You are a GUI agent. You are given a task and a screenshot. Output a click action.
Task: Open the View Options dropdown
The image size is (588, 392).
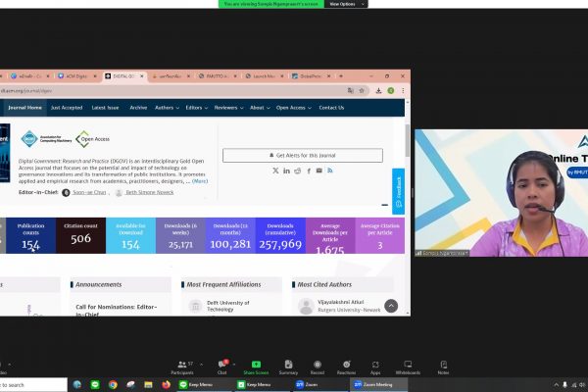(x=346, y=4)
